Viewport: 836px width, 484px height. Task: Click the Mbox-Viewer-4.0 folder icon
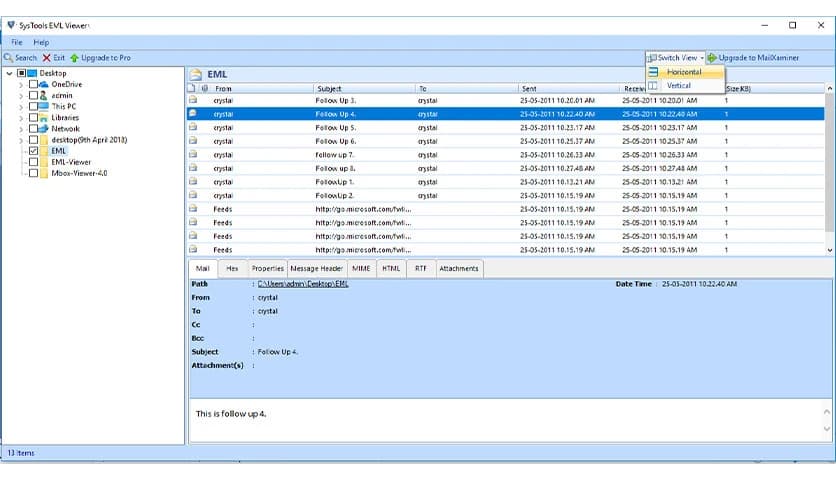[44, 173]
